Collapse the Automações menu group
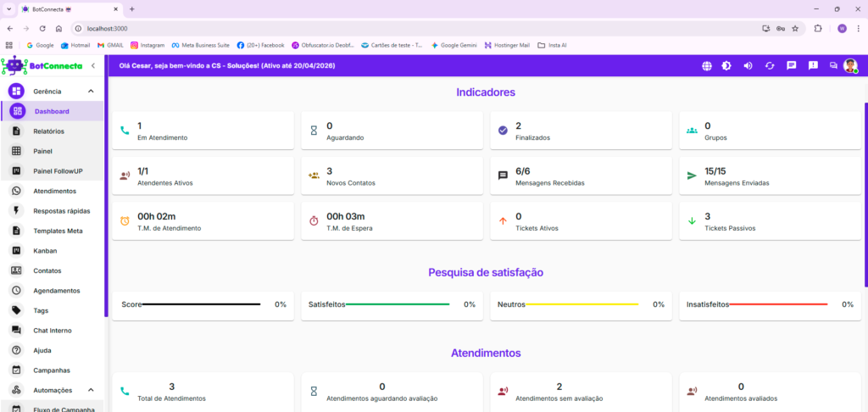Viewport: 868px width, 412px height. (91, 390)
